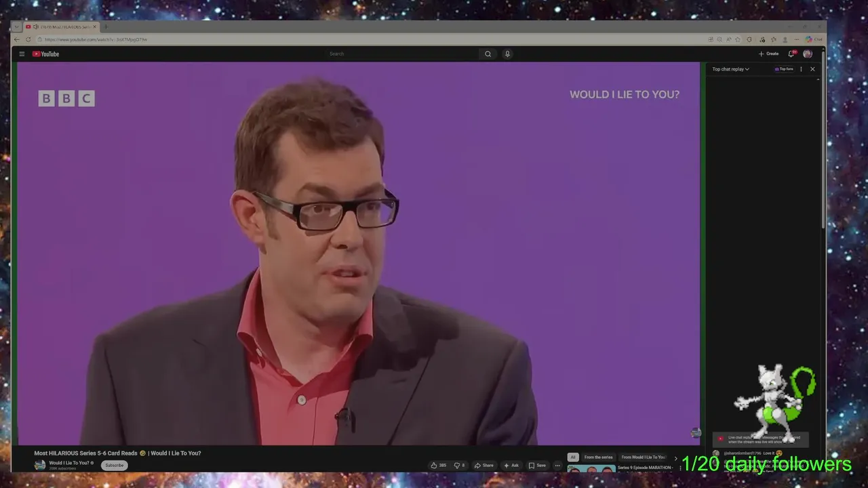The image size is (868, 488).
Task: Open Series 9 Episode MARATHON video thumbnail
Action: [591, 468]
